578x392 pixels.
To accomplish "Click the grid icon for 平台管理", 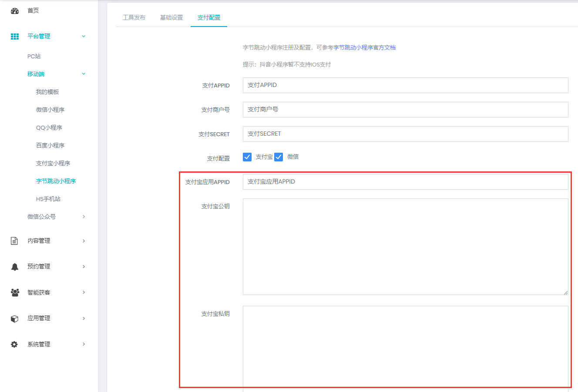I will coord(15,37).
